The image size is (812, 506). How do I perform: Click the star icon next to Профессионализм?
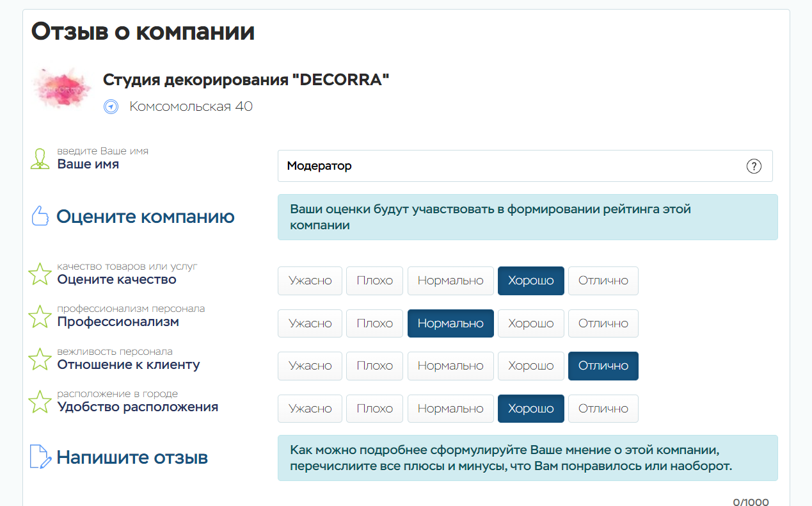40,316
